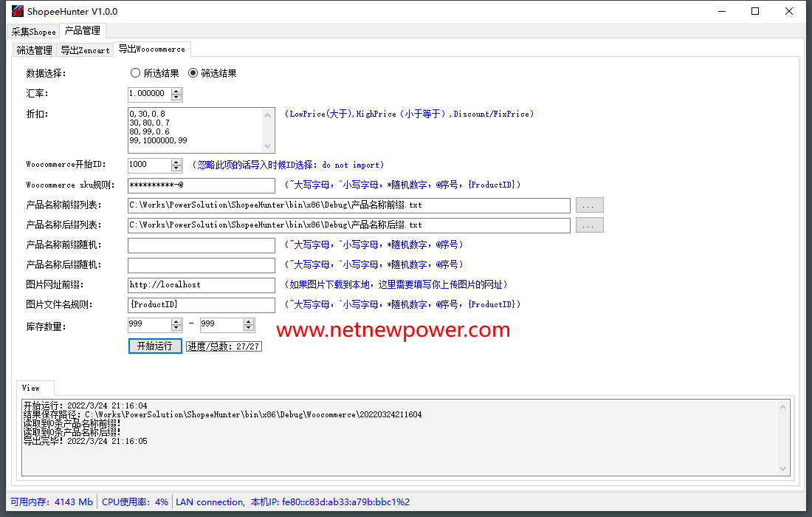Decrease the maximum 库存数量 value
The height and width of the screenshot is (517, 812).
point(249,328)
